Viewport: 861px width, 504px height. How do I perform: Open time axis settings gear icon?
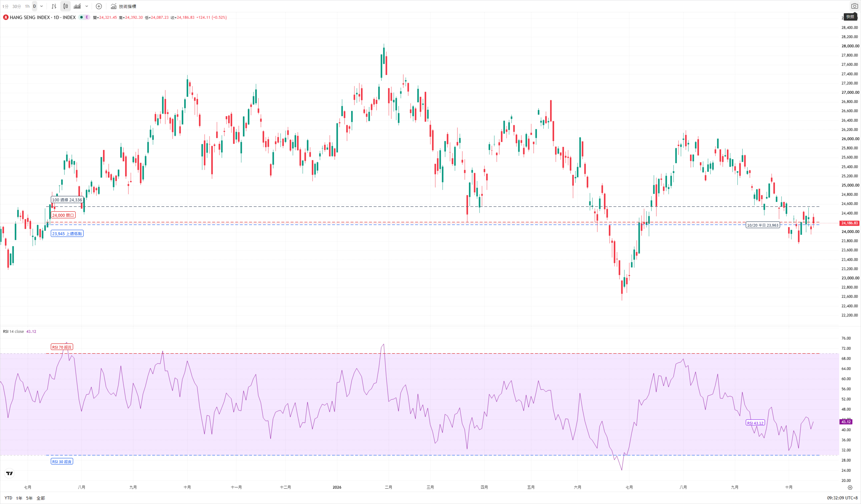[x=850, y=488]
